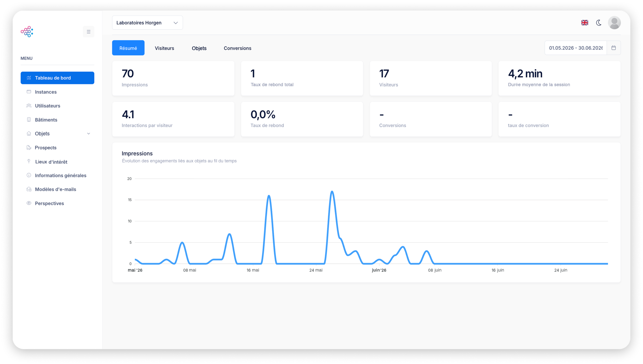The height and width of the screenshot is (364, 643).
Task: Collapse the sidebar with the hamburger icon
Action: point(88,32)
